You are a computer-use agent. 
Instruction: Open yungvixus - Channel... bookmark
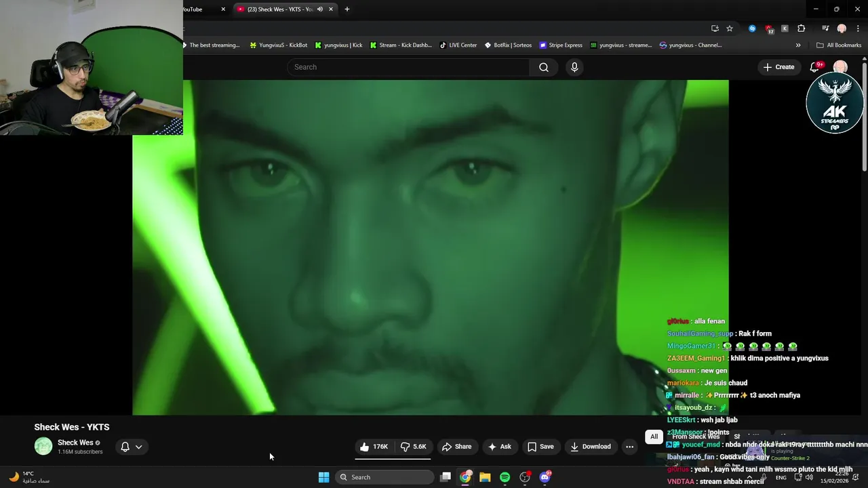[x=690, y=45]
